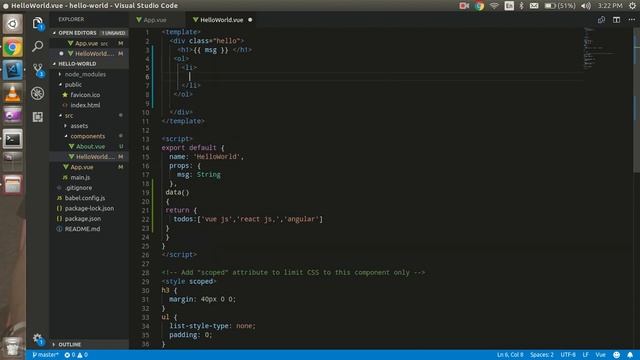Open Terminal from the Ubuntu dock
640x360 pixels.
pos(13,140)
